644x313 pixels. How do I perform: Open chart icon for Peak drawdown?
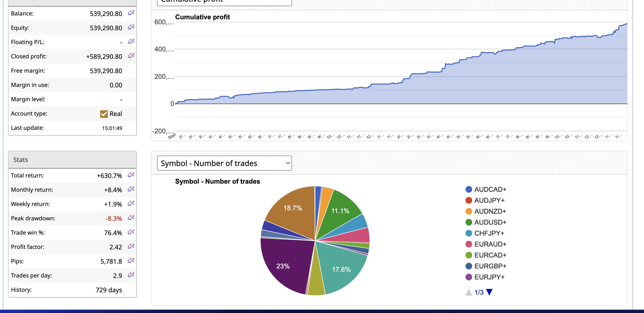tap(131, 217)
